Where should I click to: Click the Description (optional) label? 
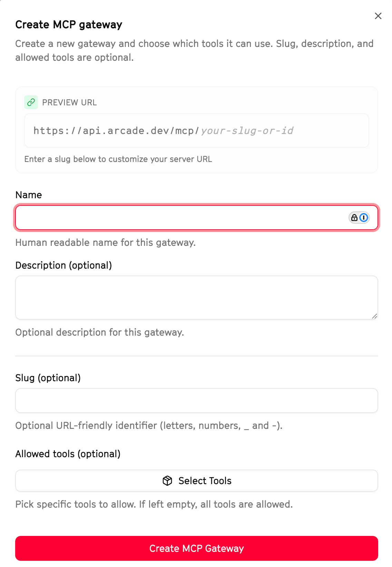click(x=63, y=265)
